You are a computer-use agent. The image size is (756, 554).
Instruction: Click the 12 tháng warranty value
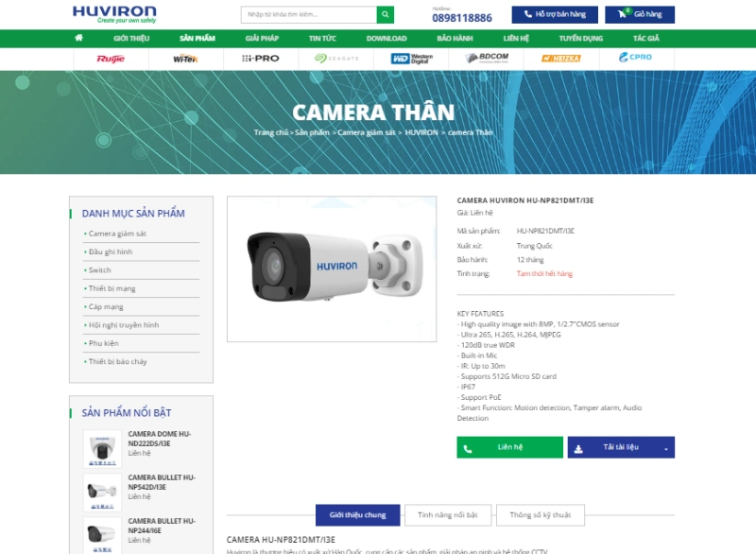pos(530,260)
